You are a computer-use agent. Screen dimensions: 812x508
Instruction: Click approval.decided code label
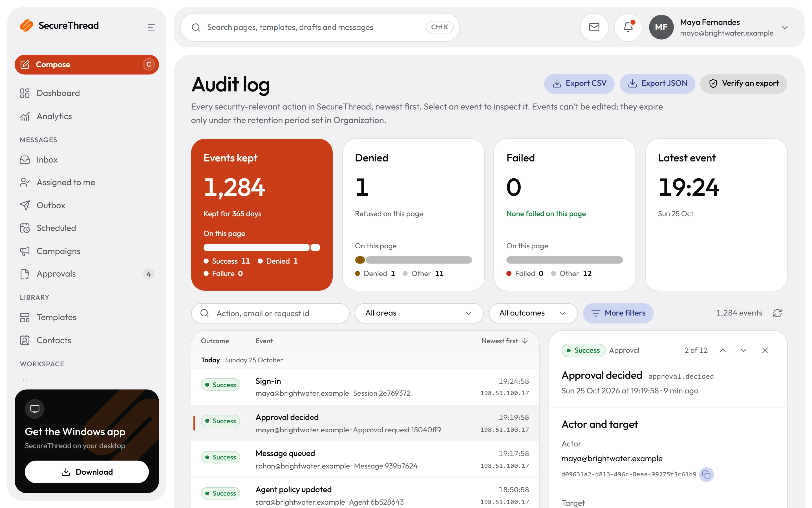click(681, 376)
